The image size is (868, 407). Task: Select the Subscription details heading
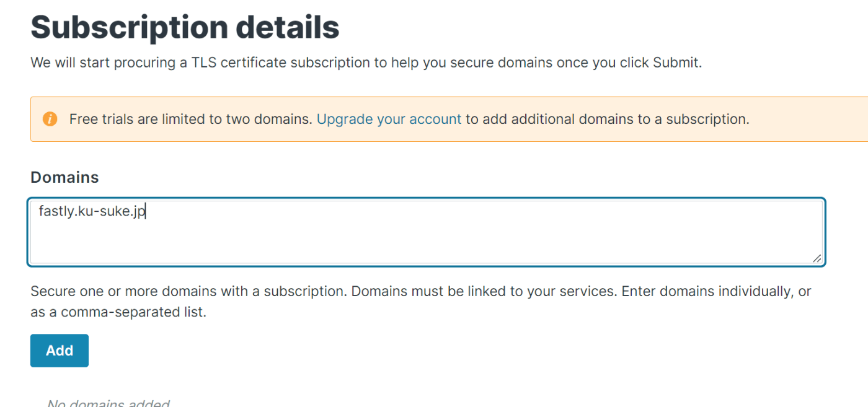point(185,27)
